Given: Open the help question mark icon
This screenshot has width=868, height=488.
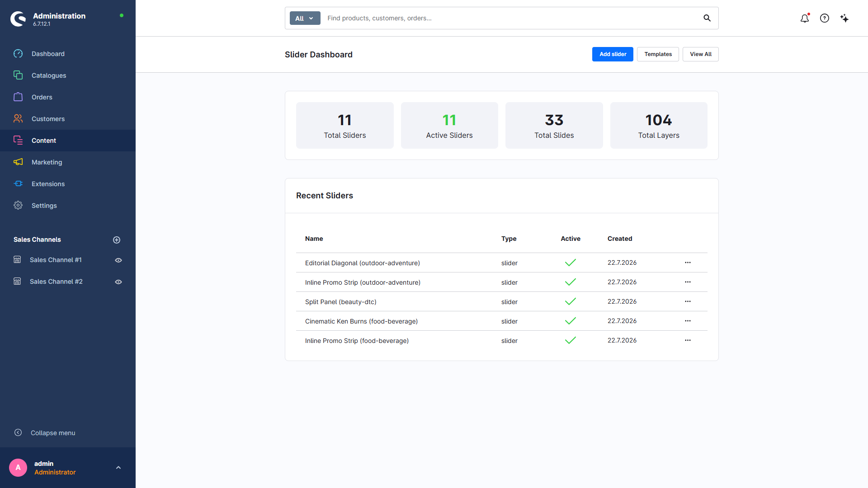Looking at the screenshot, I should tap(825, 18).
